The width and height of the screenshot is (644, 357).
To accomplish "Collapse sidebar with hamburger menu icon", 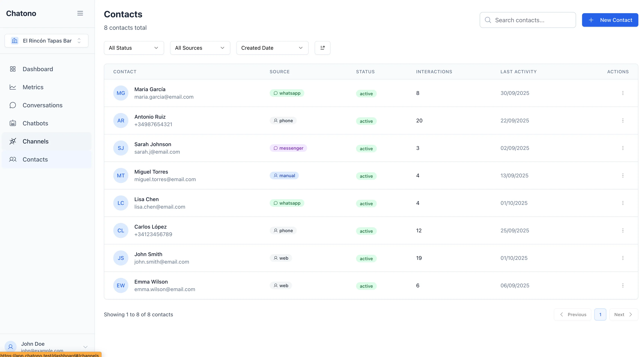I will point(80,13).
